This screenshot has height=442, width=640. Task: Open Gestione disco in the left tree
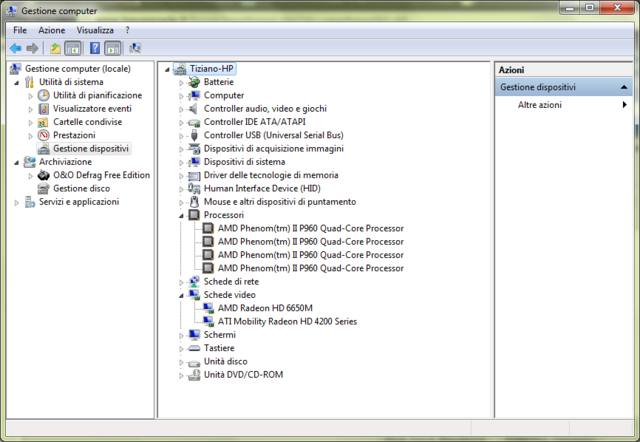(81, 188)
